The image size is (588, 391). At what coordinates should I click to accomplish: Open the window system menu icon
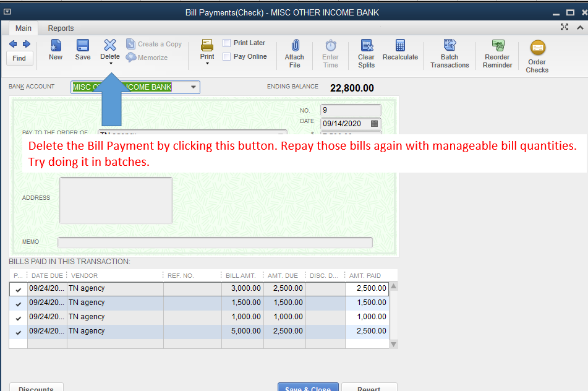(x=7, y=12)
